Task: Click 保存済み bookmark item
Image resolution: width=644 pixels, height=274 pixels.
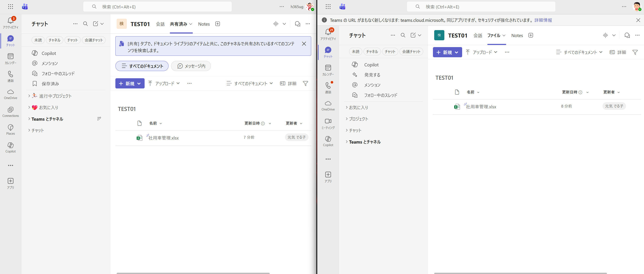Action: pos(50,84)
